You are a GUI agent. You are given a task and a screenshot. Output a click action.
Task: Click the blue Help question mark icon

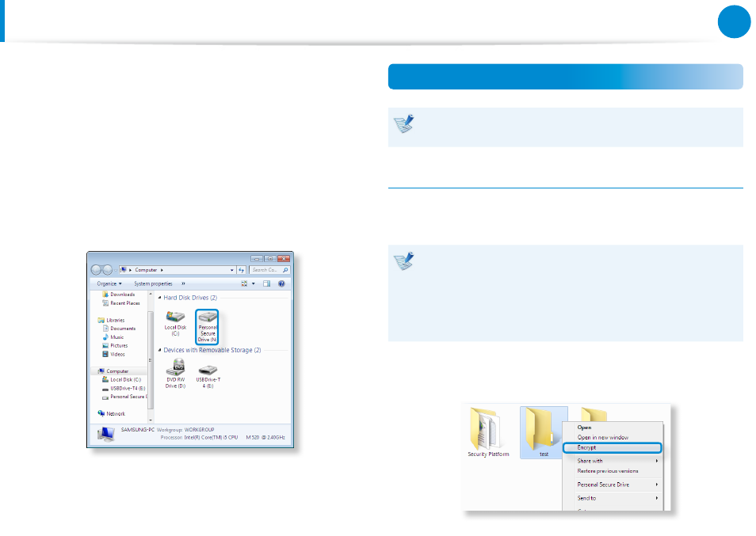click(x=281, y=283)
